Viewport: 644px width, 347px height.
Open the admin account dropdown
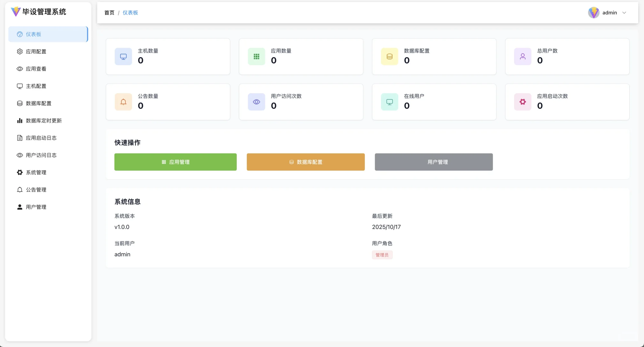tap(609, 13)
